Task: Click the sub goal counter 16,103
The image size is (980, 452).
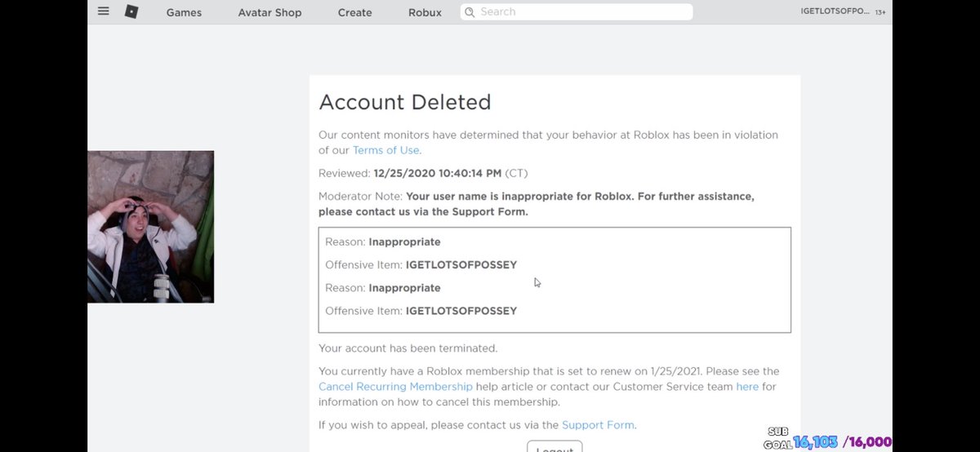Action: pyautogui.click(x=815, y=441)
